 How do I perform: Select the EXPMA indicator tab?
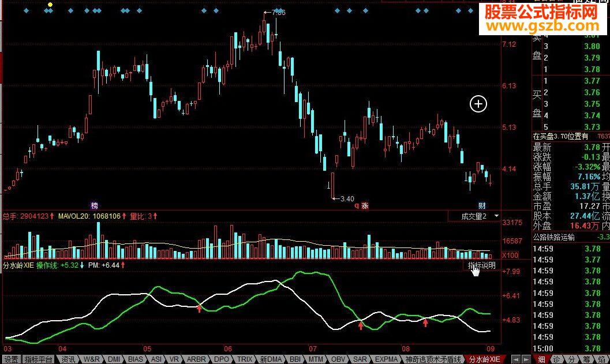coord(386,359)
